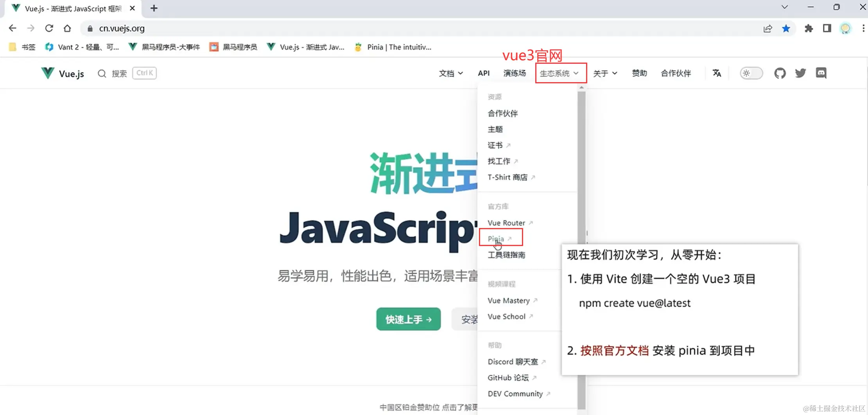
Task: Open the 黑马程序员 bookmark
Action: click(x=233, y=47)
